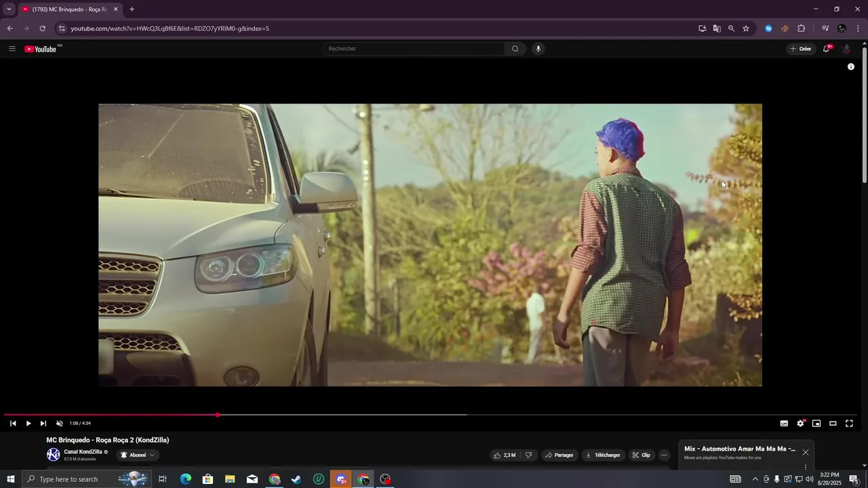View site information icon in address bar

(62, 28)
